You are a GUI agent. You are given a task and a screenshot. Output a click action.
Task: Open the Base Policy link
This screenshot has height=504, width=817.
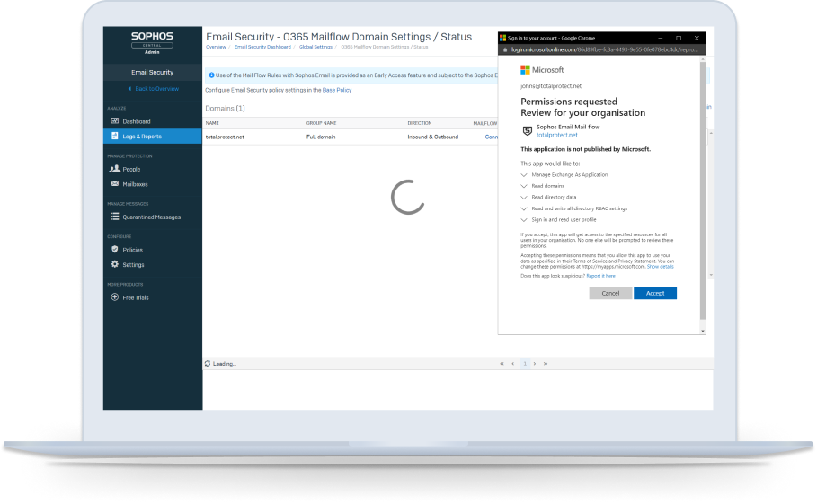pyautogui.click(x=337, y=91)
